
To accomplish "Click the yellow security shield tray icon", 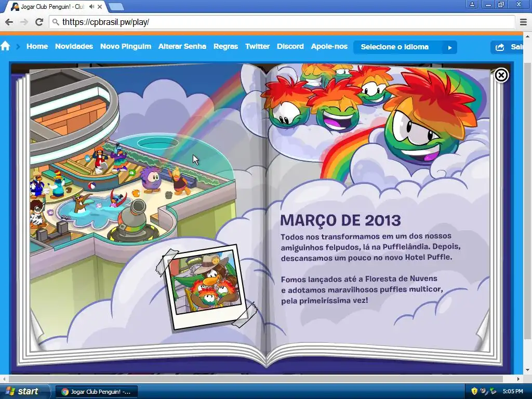I will [474, 391].
